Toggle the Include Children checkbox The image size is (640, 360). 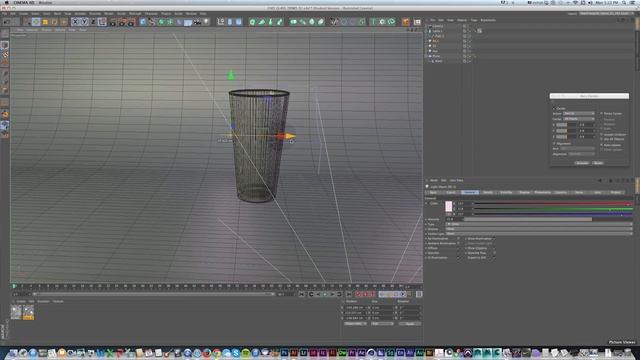(602, 134)
